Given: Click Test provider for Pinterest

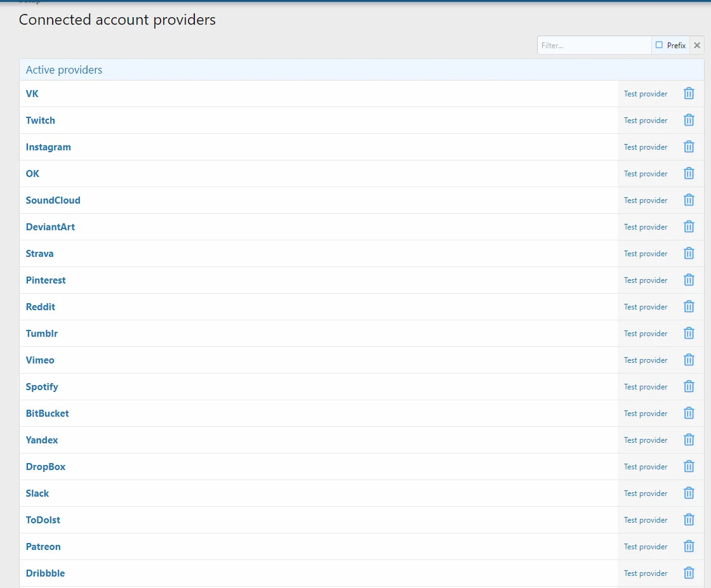Looking at the screenshot, I should click(645, 280).
